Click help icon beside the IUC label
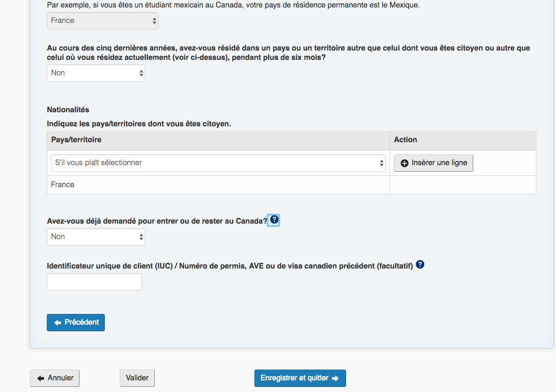The height and width of the screenshot is (392, 556). 420,265
